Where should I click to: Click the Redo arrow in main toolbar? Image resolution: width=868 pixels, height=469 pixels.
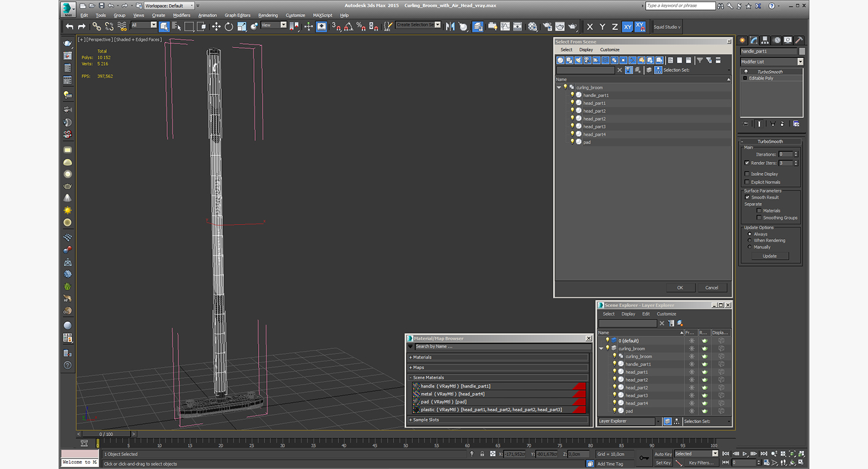[x=82, y=26]
